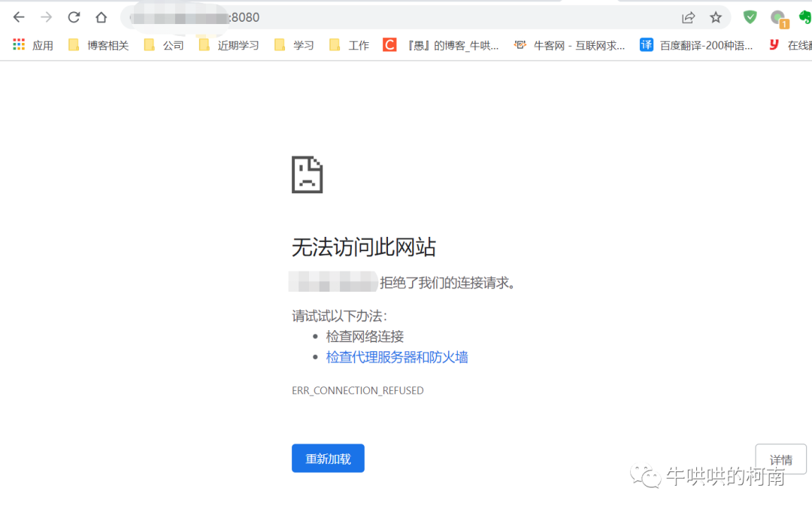Expand the 近期学习 bookmark folder
This screenshot has width=812, height=512.
click(x=229, y=45)
